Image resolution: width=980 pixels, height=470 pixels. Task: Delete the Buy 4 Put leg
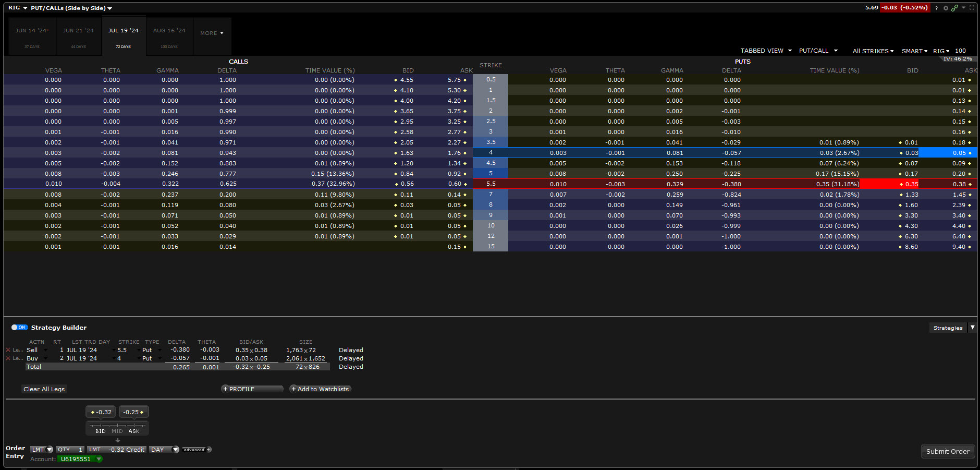click(8, 358)
